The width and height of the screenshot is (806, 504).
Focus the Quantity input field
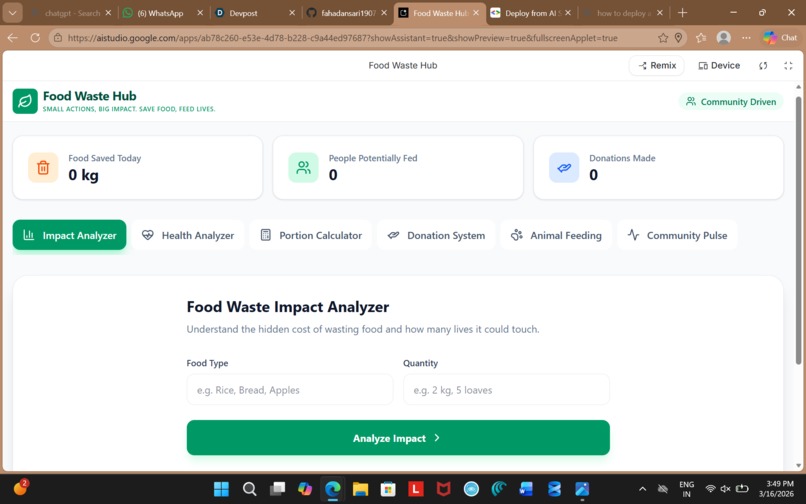coord(506,390)
